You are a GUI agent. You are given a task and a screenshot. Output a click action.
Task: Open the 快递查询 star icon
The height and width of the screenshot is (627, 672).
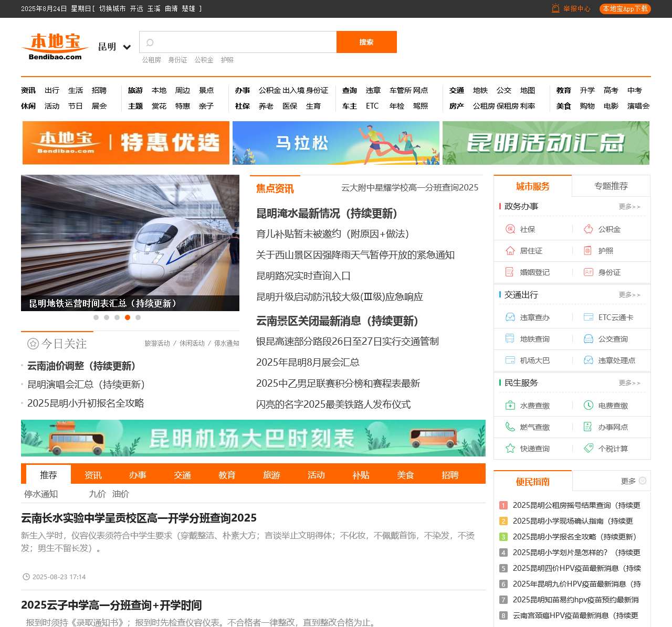pyautogui.click(x=510, y=449)
